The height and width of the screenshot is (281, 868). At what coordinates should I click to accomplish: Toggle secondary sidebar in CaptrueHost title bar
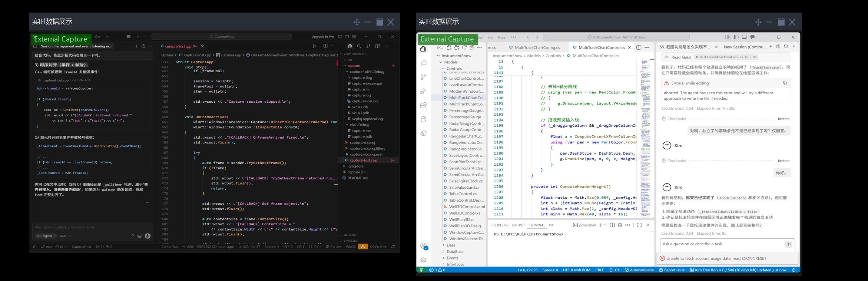[347, 37]
